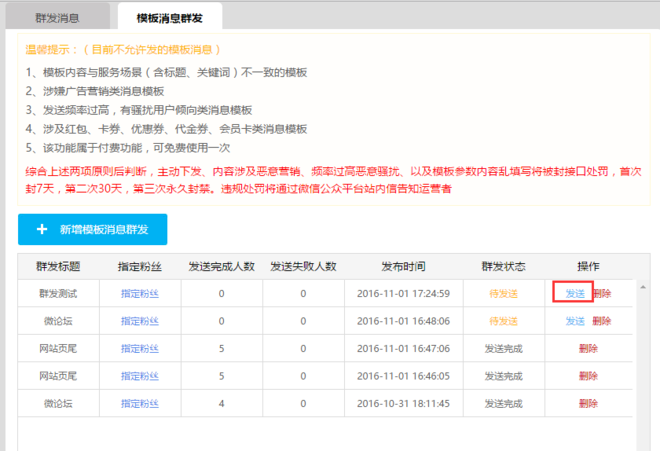This screenshot has height=451, width=660.
Task: Delete the 微论坛 row from 2016-10-31
Action: pyautogui.click(x=588, y=403)
